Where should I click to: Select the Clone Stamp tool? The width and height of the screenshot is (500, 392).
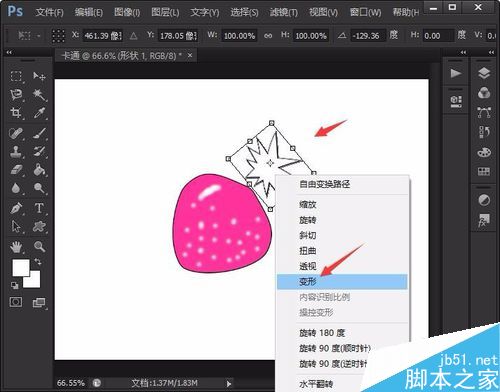(x=16, y=151)
